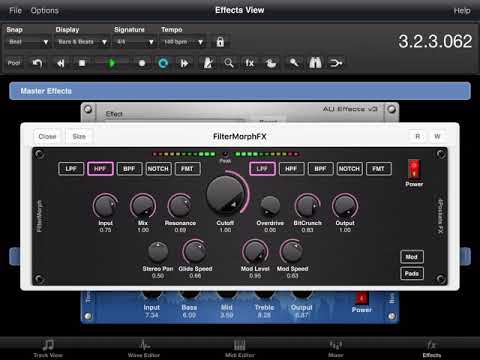Switch to the Wave Editor tab
480x360 pixels.
pos(144,349)
